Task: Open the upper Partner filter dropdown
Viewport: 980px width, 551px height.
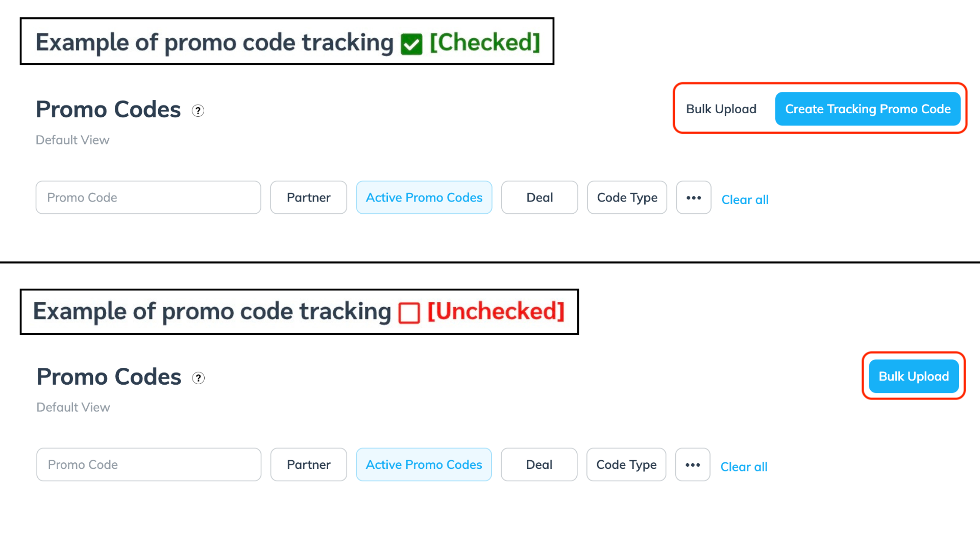Action: coord(308,197)
